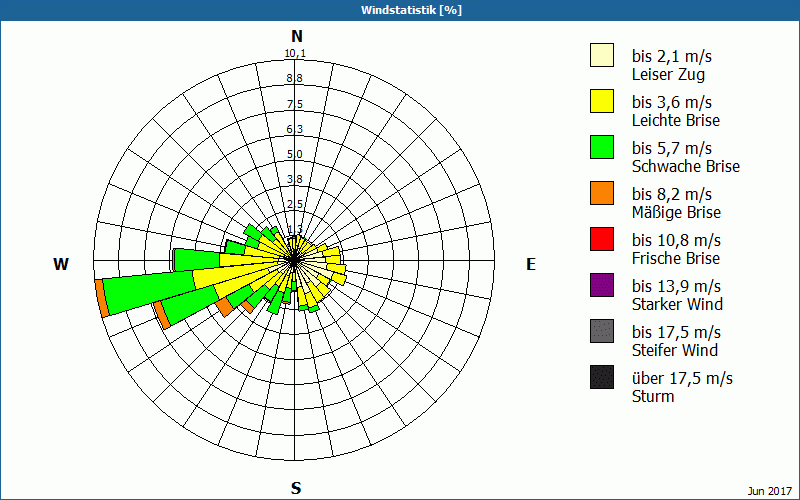Screen dimensions: 800x500
Task: Click the purple 'bis 13,9 m/s' legend swatch
Action: [602, 285]
